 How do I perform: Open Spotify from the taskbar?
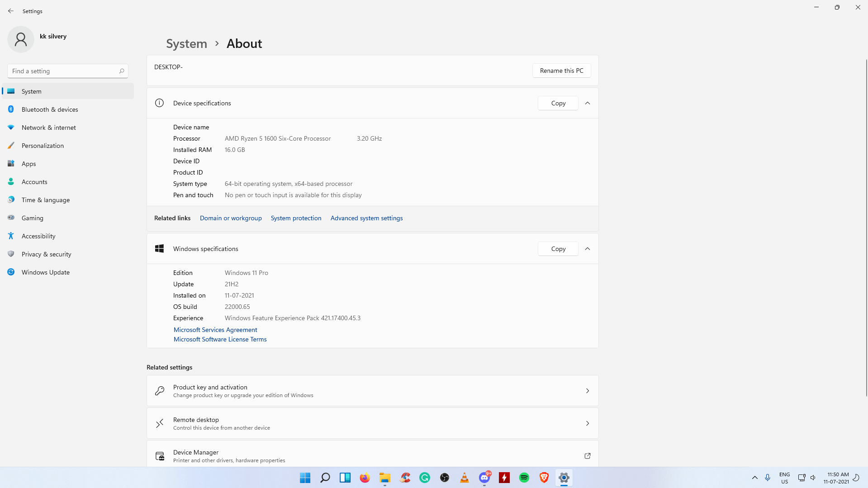[524, 478]
